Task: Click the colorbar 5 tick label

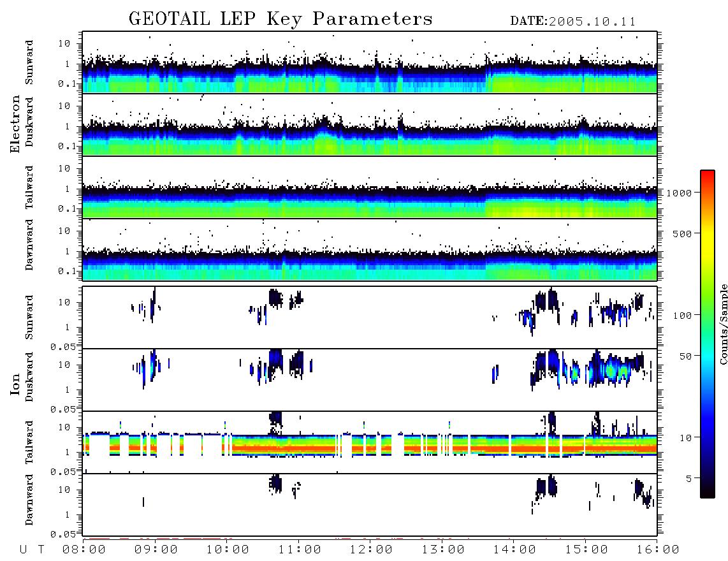Action: (x=688, y=479)
